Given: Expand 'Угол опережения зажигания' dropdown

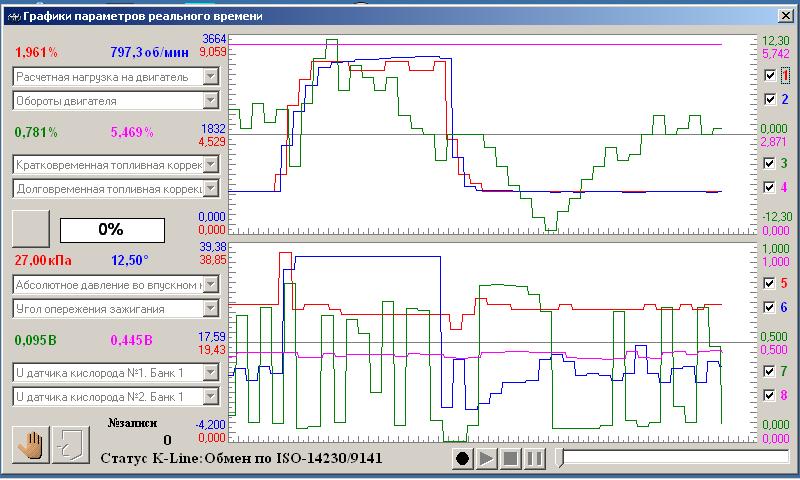Looking at the screenshot, I should [x=210, y=309].
